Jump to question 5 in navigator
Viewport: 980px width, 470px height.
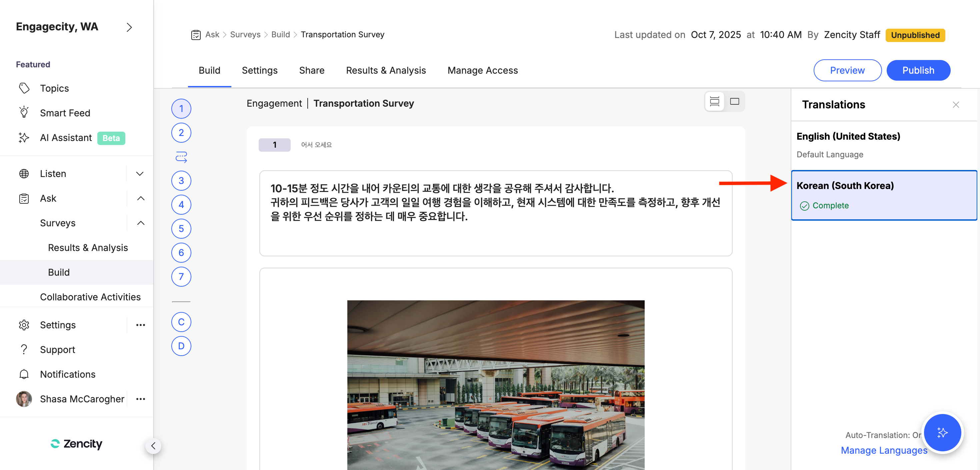(x=181, y=229)
